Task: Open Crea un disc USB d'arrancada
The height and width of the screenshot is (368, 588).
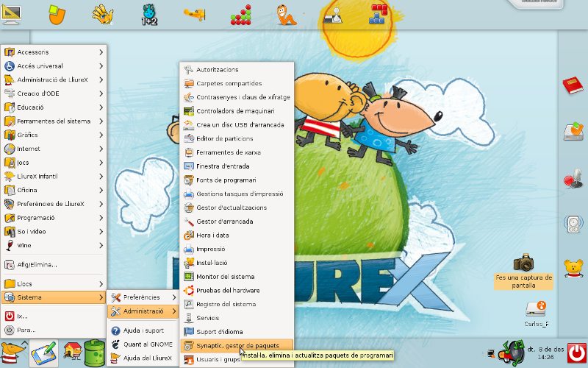Action: pos(237,125)
